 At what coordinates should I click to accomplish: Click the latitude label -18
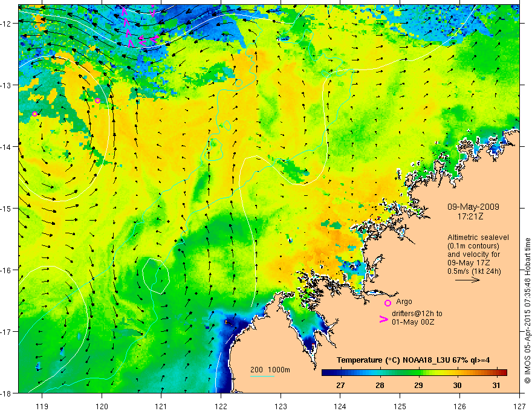tap(6, 393)
